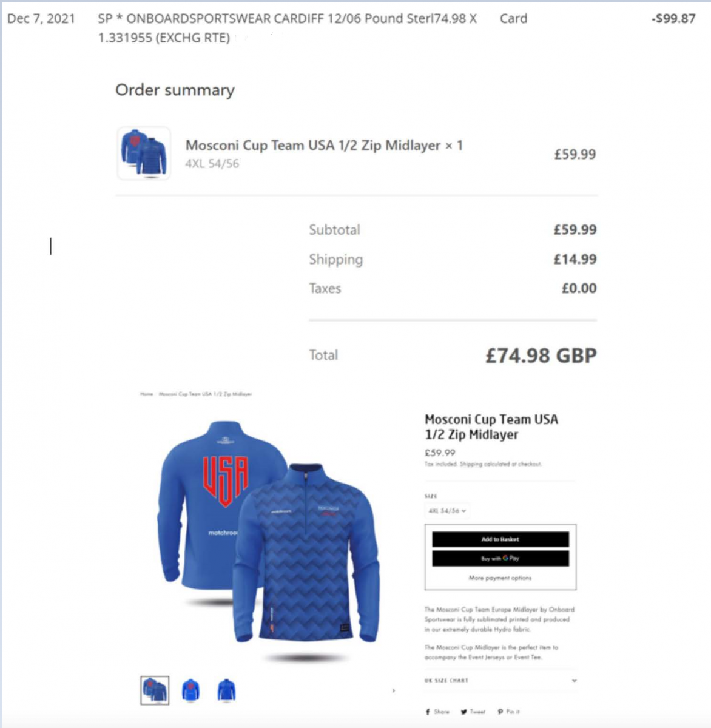The height and width of the screenshot is (728, 711).
Task: Add the midlayer to basket
Action: coord(500,539)
